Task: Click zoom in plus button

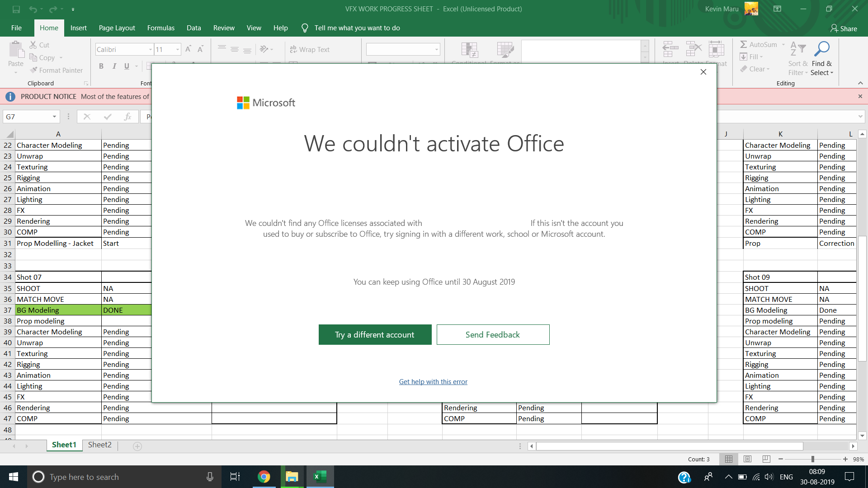Action: click(x=845, y=459)
